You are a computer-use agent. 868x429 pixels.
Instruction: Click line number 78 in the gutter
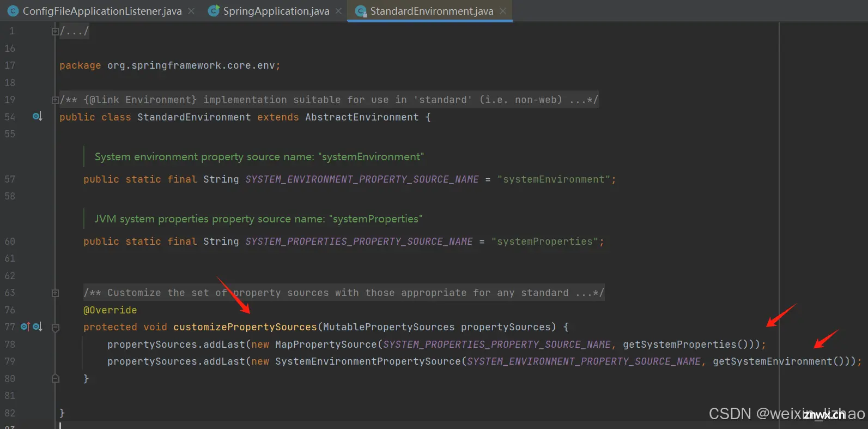pyautogui.click(x=10, y=345)
